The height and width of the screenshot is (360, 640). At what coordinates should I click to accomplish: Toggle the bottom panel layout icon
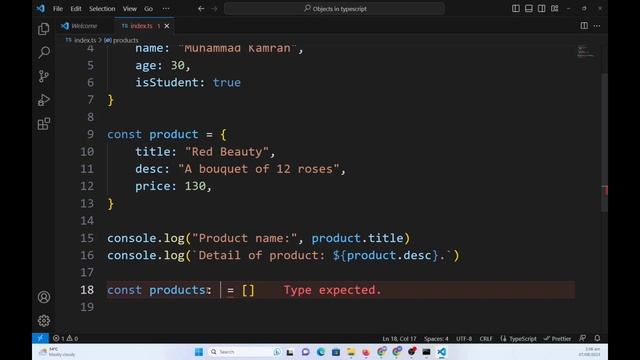pos(529,9)
